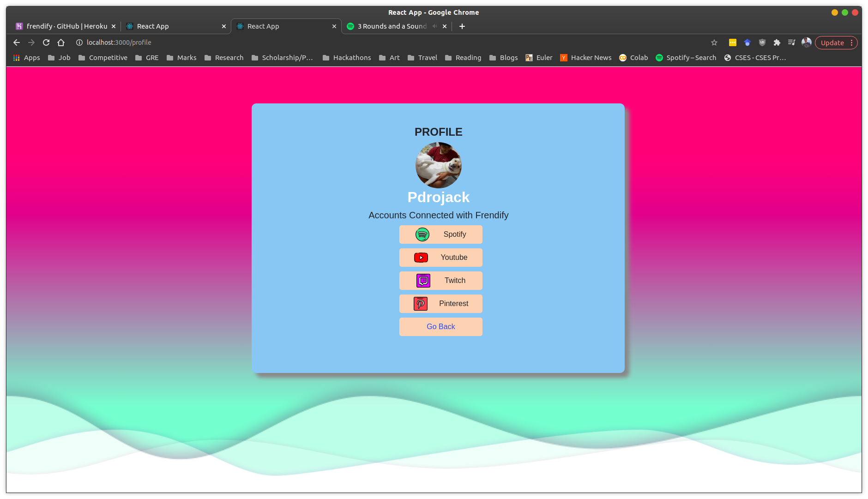Close the first React App tab
Viewport: 868px width, 499px height.
pos(224,26)
